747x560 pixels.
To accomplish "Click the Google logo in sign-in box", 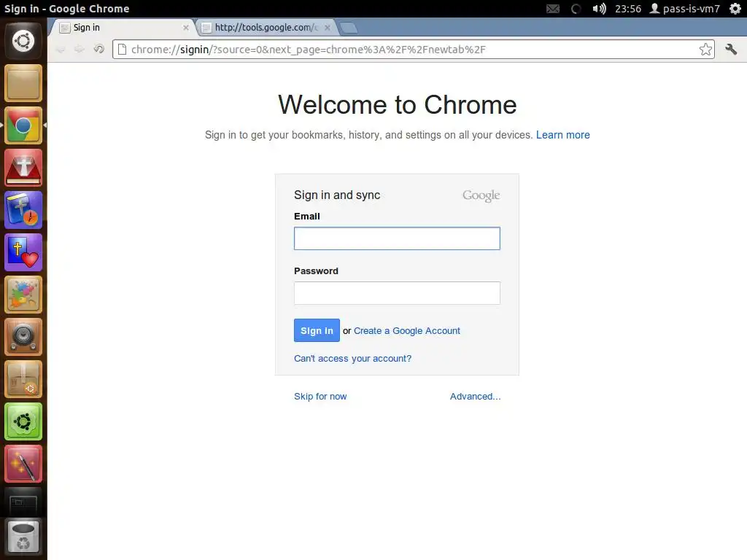I will click(x=481, y=195).
